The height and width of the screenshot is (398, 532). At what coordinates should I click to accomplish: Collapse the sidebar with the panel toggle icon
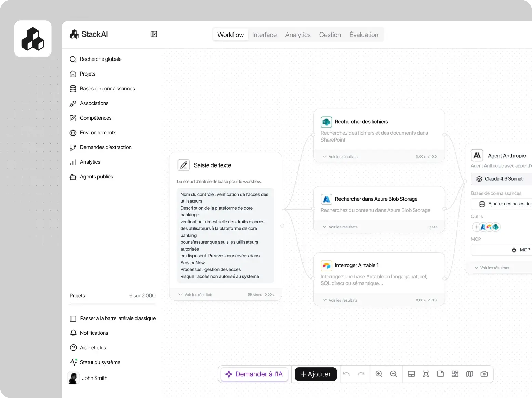pos(154,34)
